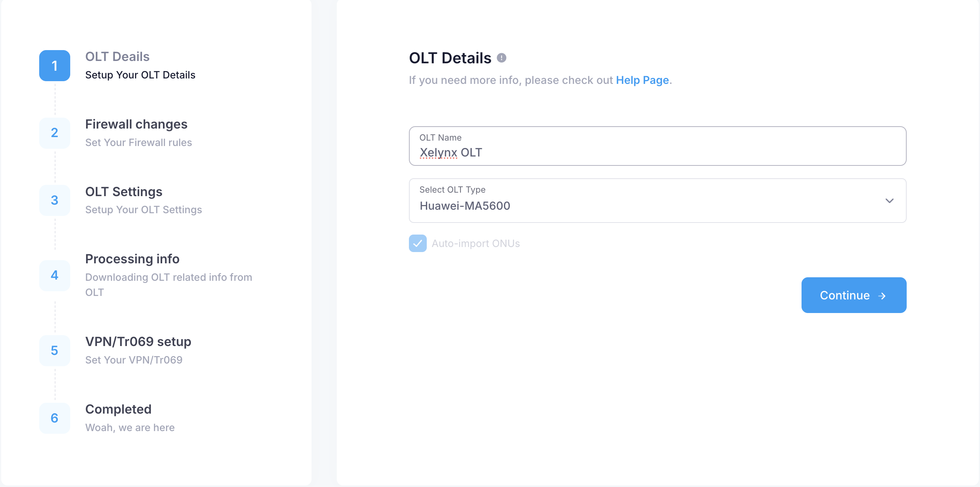The image size is (980, 487).
Task: Click the step 5 number badge
Action: (55, 351)
